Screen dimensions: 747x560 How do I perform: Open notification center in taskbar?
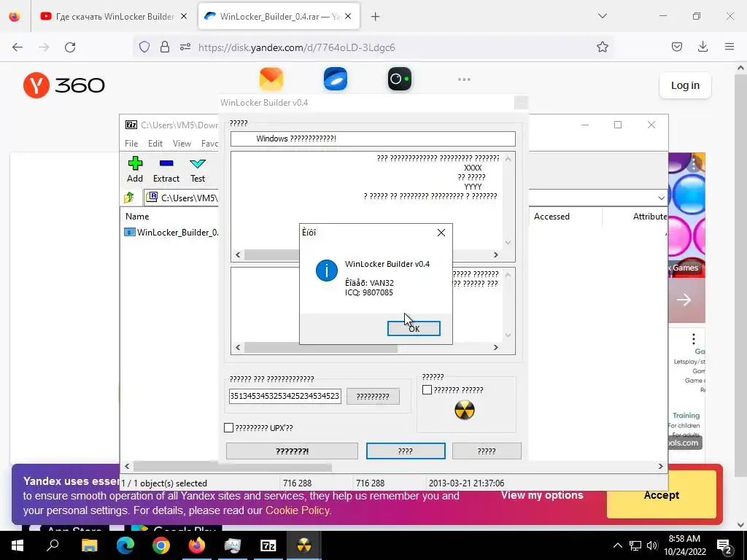tap(724, 545)
